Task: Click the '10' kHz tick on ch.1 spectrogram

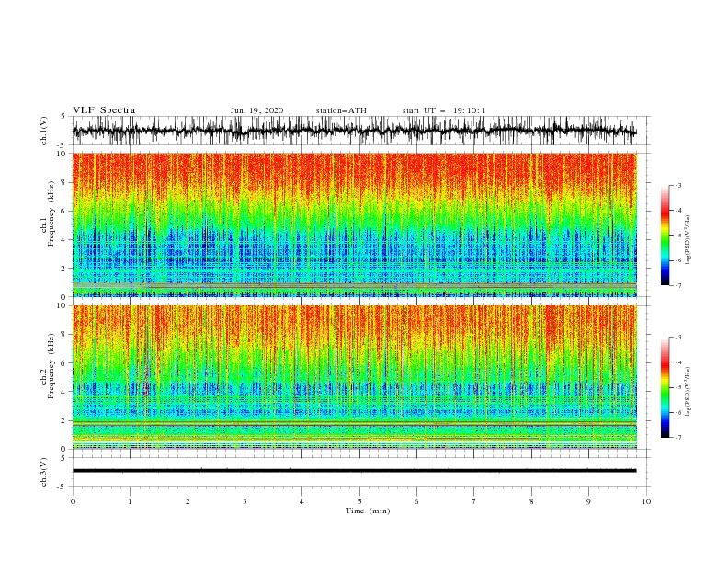Action: pyautogui.click(x=62, y=154)
